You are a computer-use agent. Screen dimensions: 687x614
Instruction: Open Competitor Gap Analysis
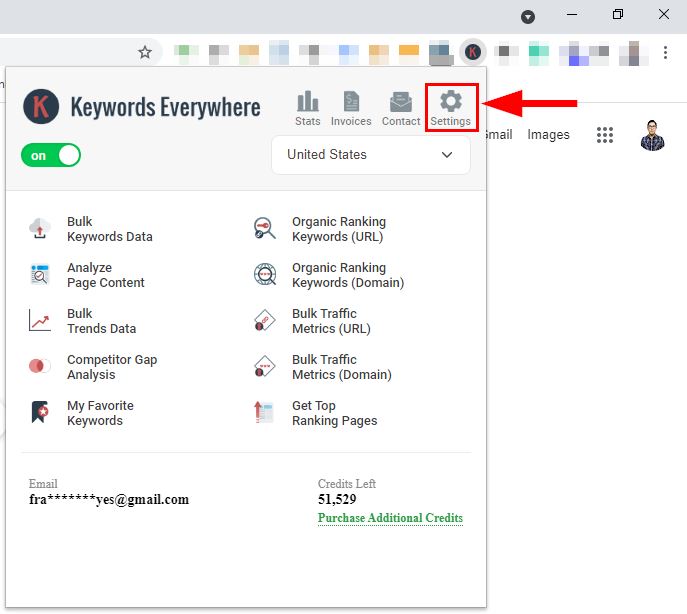pyautogui.click(x=112, y=367)
